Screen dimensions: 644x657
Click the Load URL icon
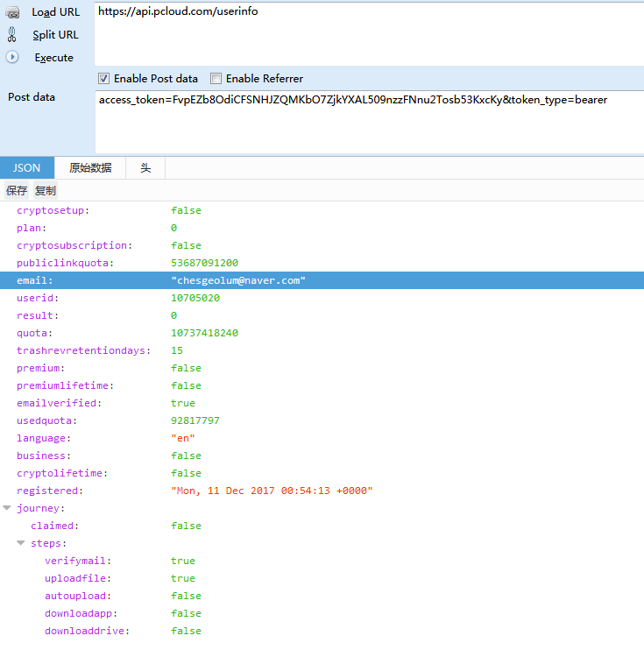(x=12, y=12)
